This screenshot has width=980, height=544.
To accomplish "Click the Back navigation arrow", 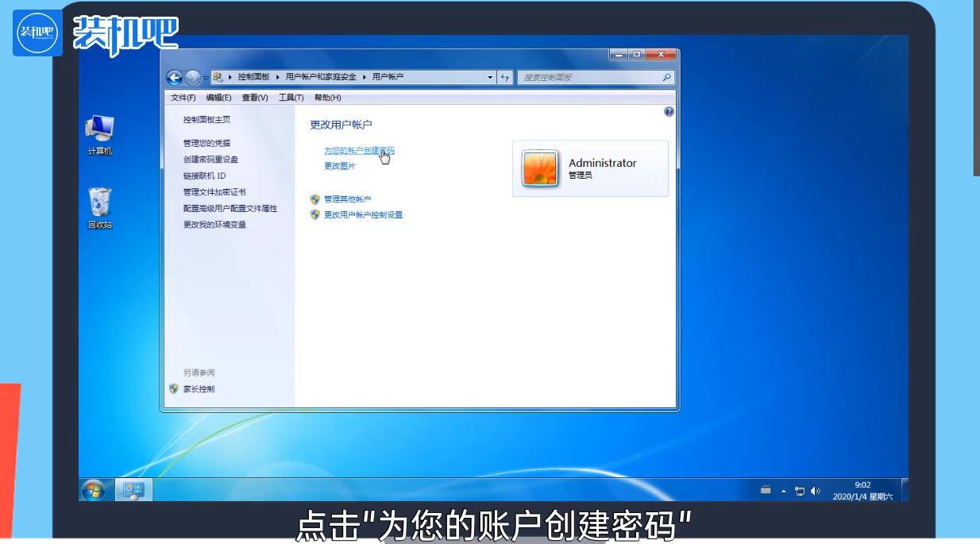I will (175, 77).
